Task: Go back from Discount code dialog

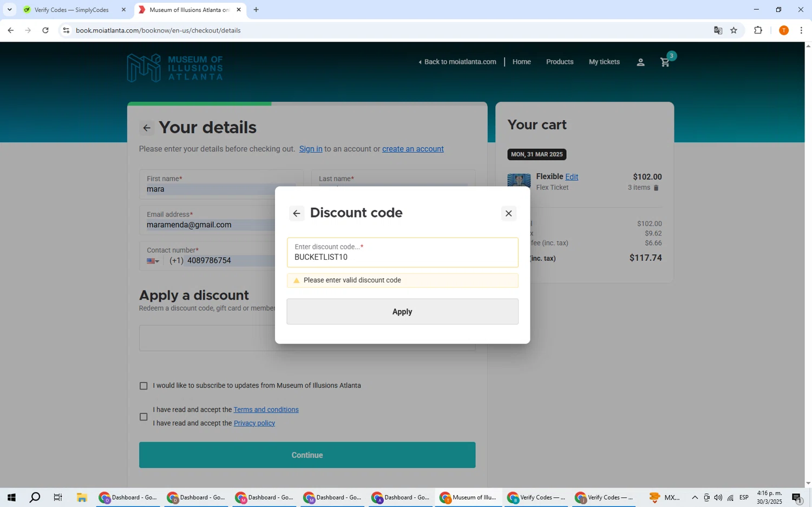Action: point(296,213)
